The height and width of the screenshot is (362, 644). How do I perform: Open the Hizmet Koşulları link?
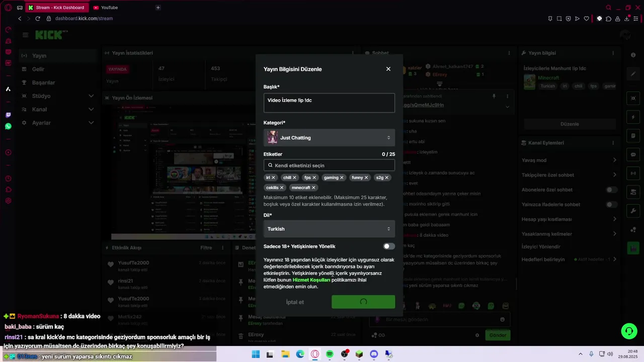point(311,280)
